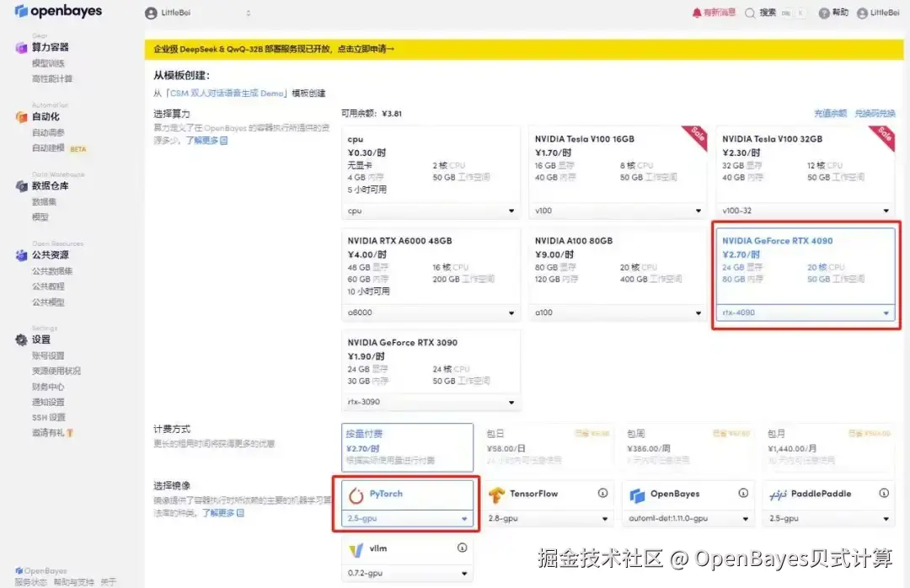Click the openbayes logo icon

coord(21,11)
